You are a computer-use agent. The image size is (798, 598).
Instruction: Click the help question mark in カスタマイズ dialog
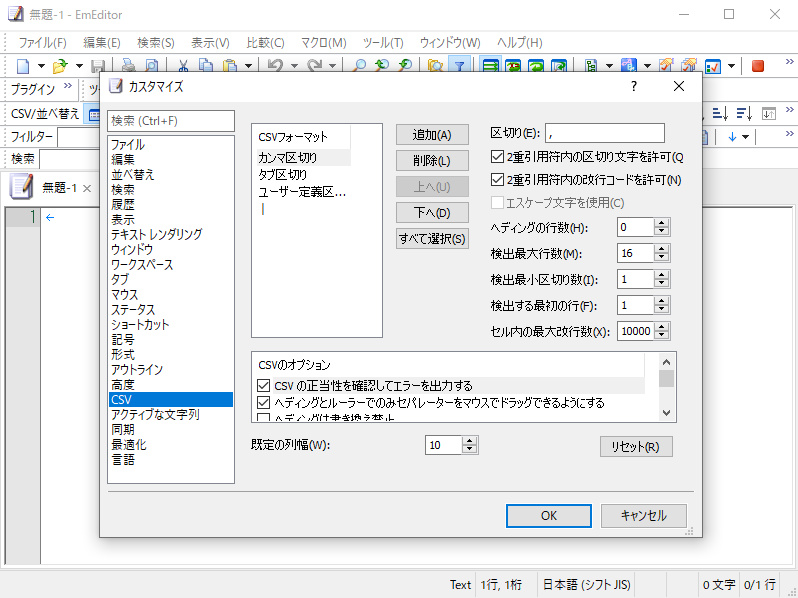coord(634,87)
